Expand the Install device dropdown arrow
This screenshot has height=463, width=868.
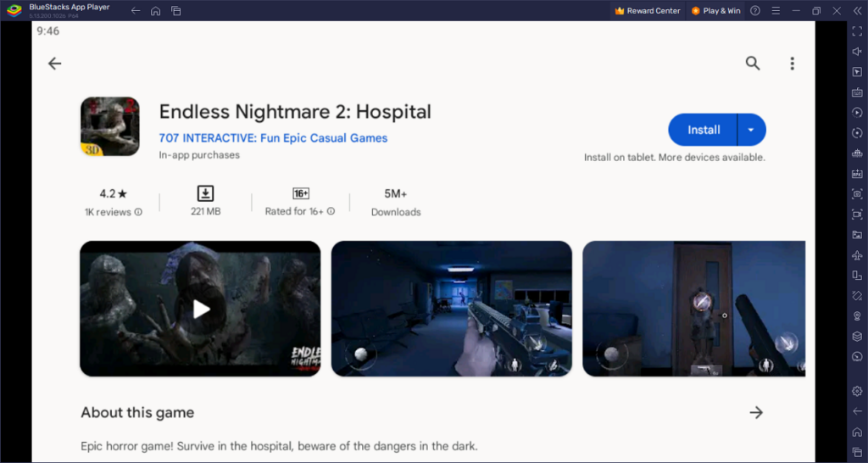click(751, 130)
